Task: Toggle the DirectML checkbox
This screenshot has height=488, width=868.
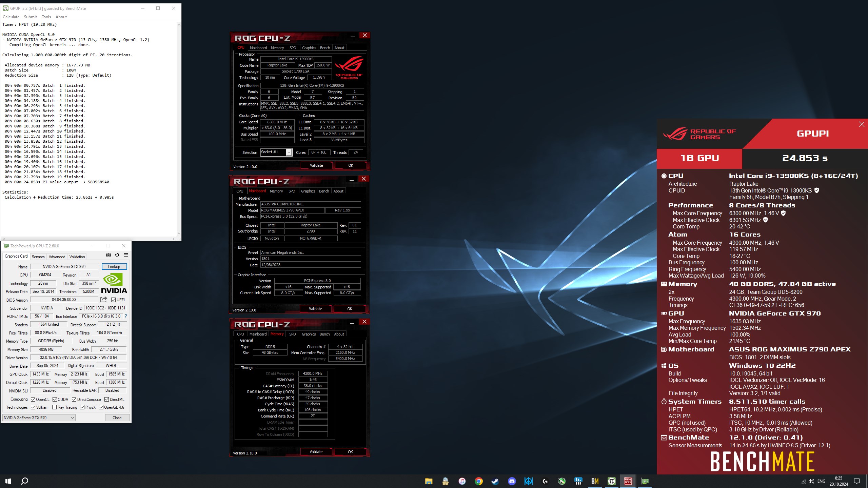Action: 106,399
